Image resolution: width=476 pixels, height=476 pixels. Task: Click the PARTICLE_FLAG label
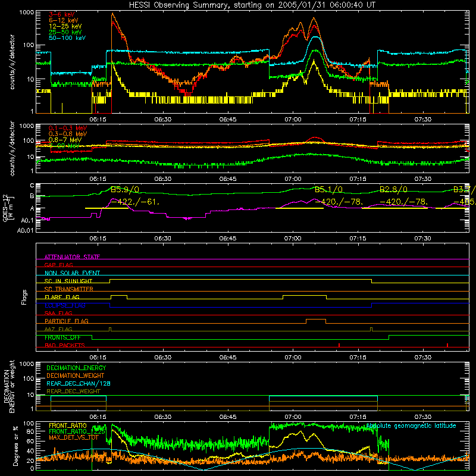pos(67,321)
